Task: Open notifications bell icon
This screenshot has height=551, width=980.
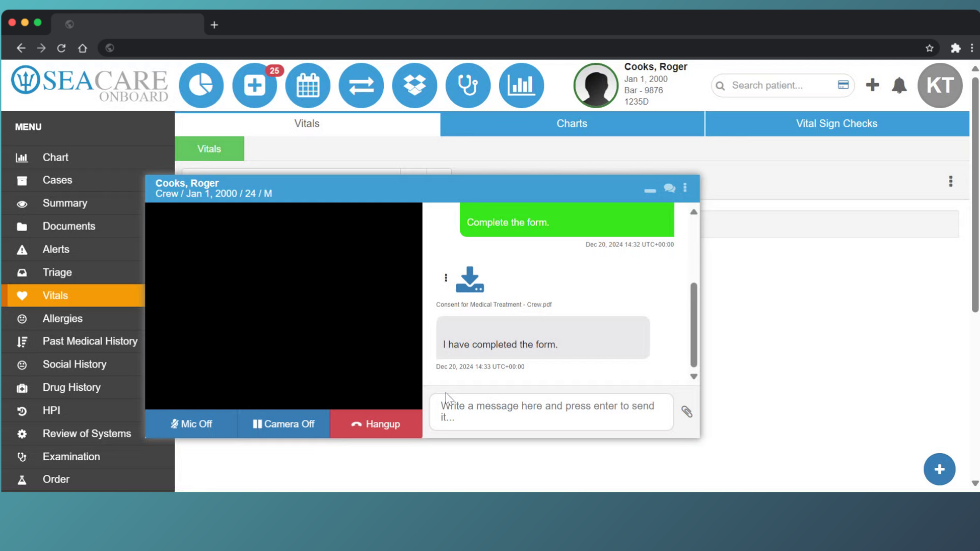Action: click(899, 85)
